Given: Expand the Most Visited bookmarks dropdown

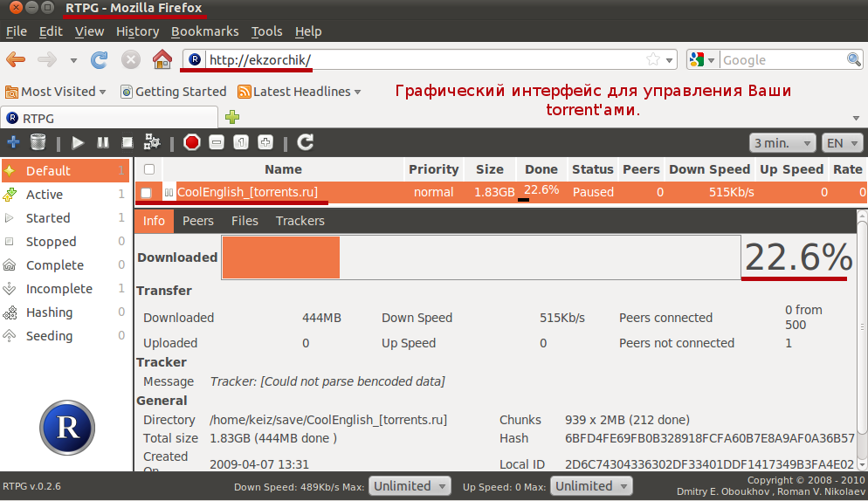Looking at the screenshot, I should (102, 92).
